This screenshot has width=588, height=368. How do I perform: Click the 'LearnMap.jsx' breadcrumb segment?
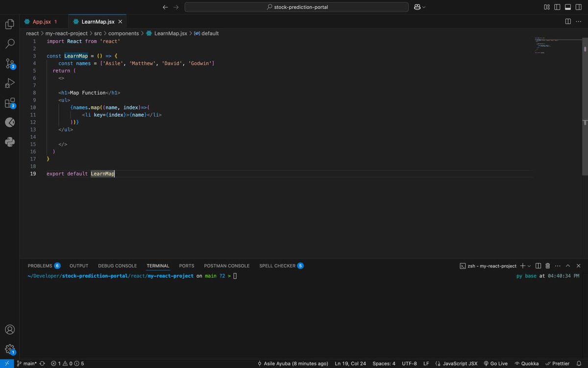click(167, 33)
